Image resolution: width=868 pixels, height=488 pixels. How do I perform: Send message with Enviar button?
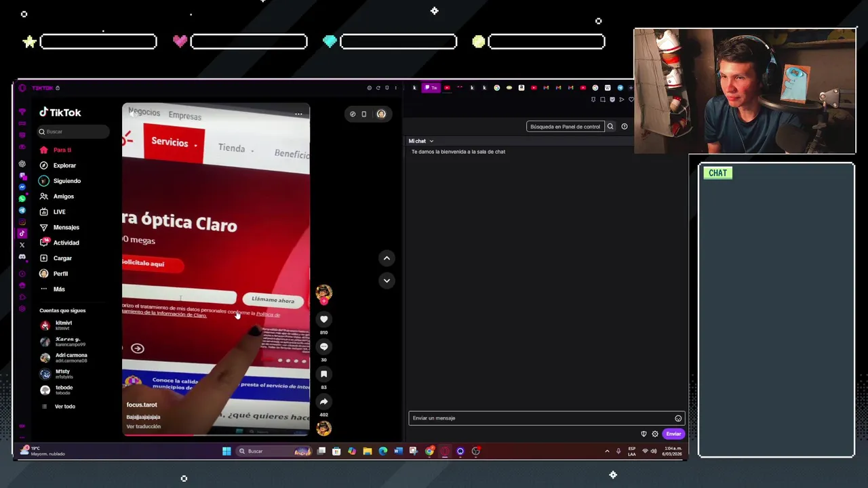pos(673,434)
